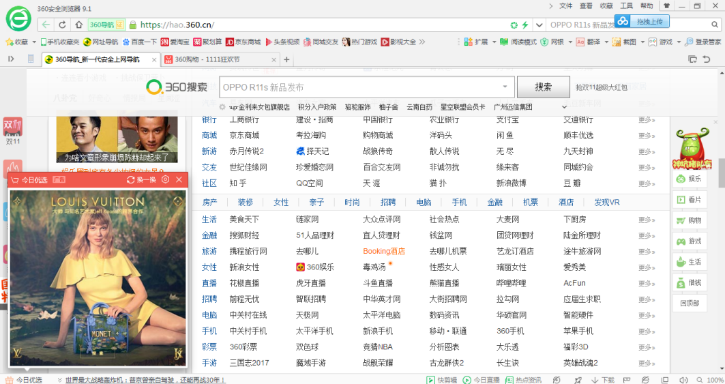725x384 pixels.
Task: Click the 回顶部 back-to-top button
Action: pyautogui.click(x=689, y=303)
